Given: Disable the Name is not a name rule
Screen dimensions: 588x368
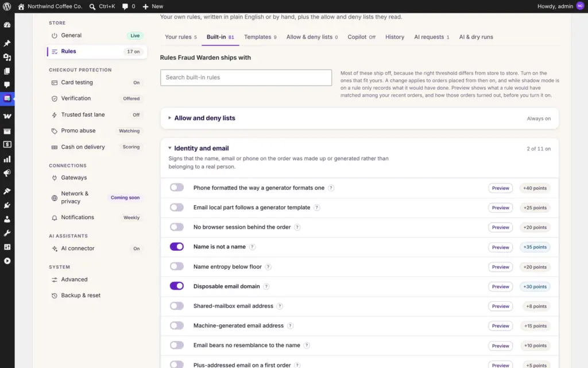Looking at the screenshot, I should coord(177,247).
